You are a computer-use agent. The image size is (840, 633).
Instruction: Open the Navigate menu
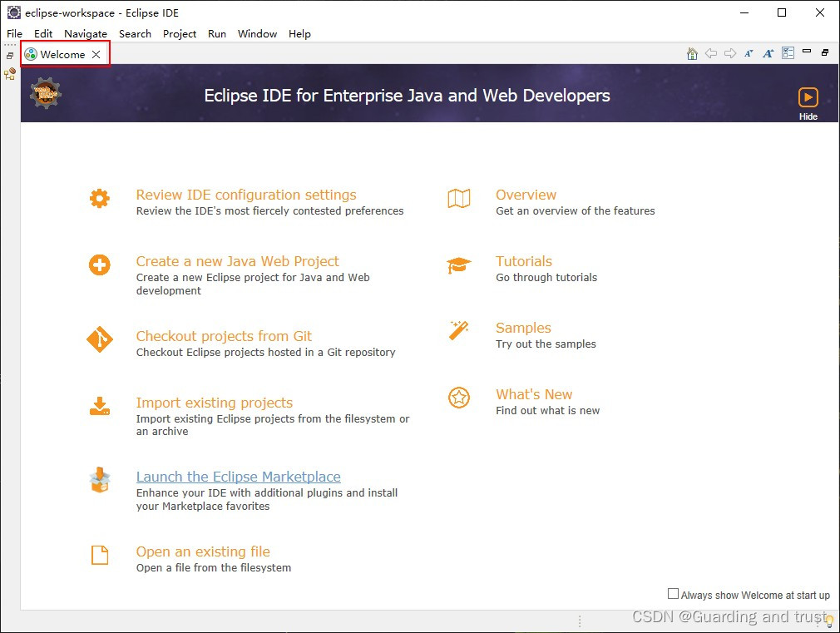pyautogui.click(x=86, y=34)
